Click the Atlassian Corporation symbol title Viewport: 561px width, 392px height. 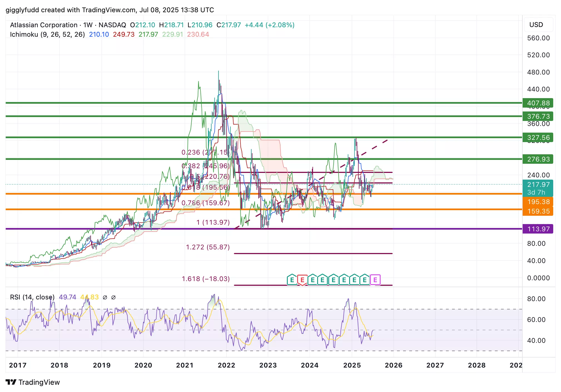pos(44,25)
